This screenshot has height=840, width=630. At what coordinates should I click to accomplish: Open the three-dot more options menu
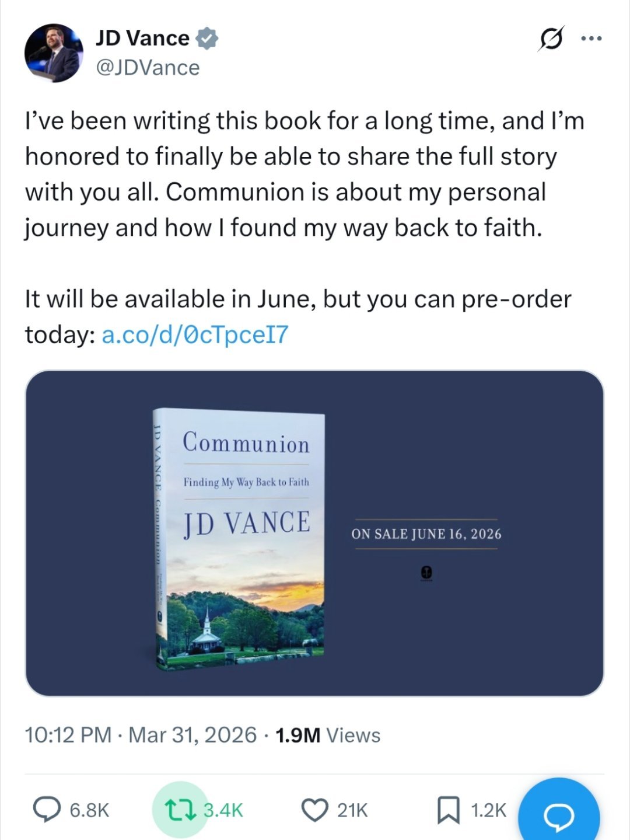(591, 39)
